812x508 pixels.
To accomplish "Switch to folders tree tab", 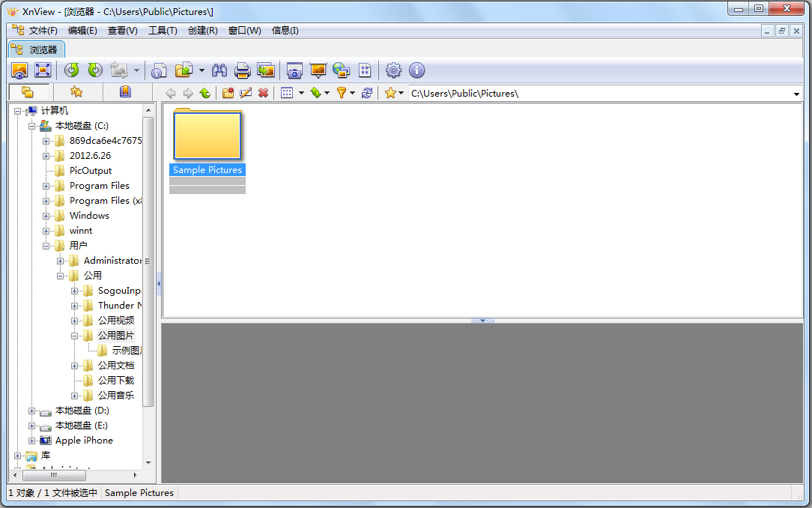I will point(28,92).
